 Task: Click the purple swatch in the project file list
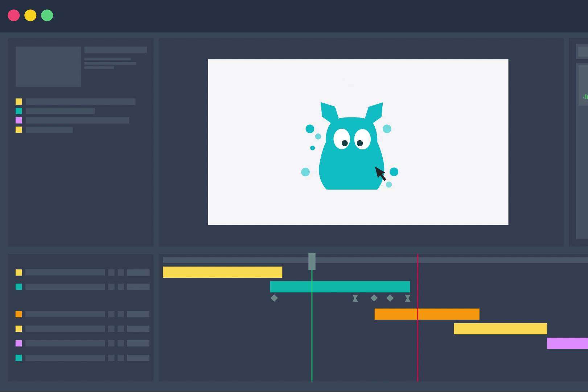click(19, 120)
